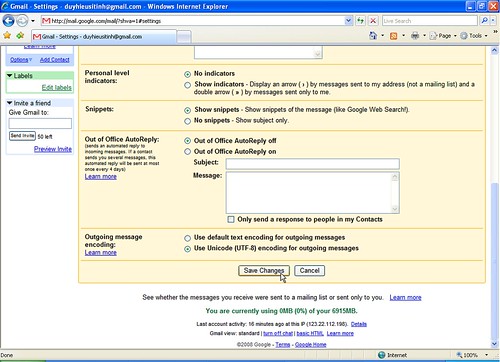This screenshot has height=362, width=500.
Task: Click the RSS Feeds icon
Action: click(394, 36)
